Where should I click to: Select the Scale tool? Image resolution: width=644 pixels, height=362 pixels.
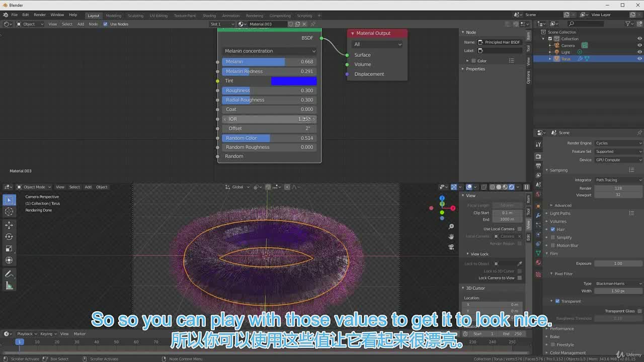tap(9, 248)
